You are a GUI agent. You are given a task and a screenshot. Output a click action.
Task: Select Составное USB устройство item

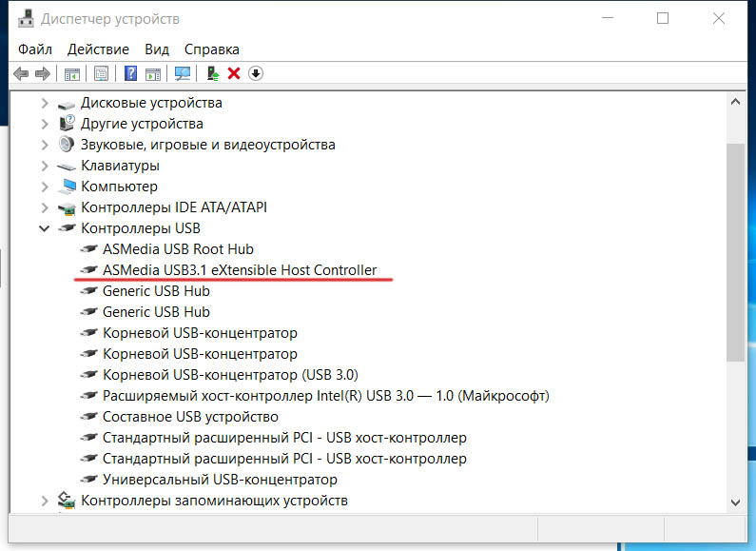[x=189, y=417]
